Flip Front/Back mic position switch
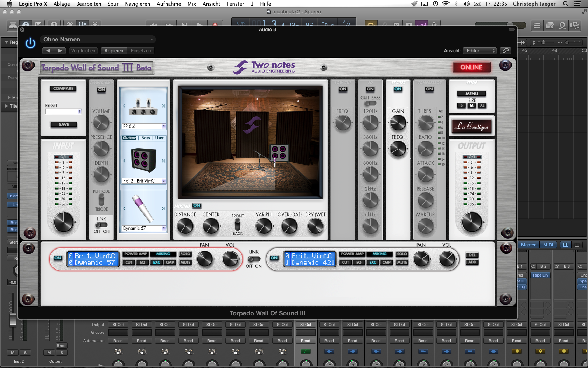 pos(238,224)
